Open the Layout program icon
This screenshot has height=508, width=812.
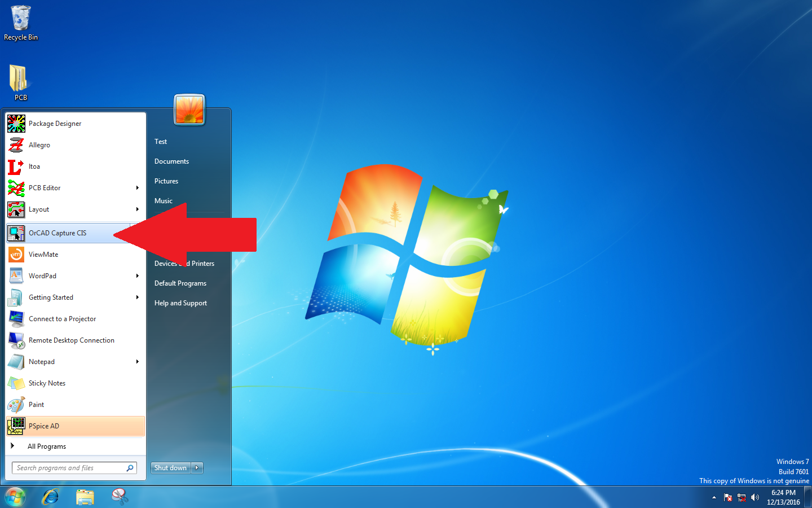16,209
